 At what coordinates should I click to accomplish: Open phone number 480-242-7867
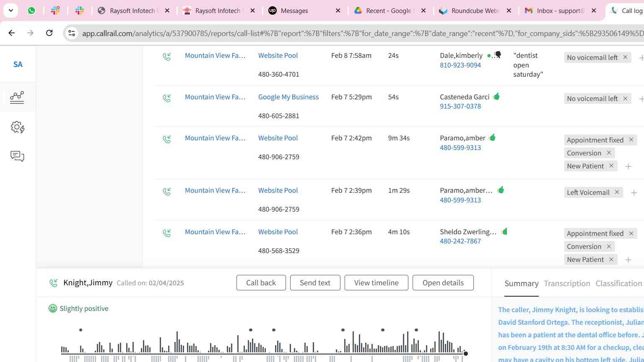point(460,241)
